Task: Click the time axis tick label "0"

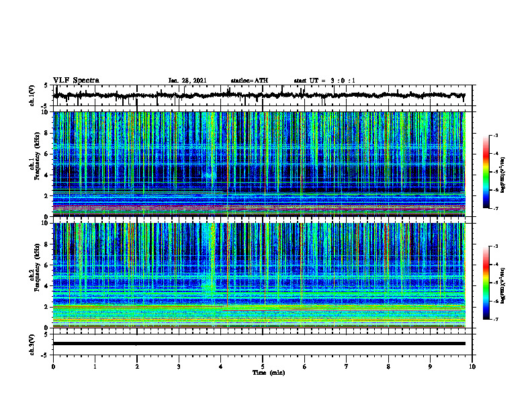Action: 53,367
